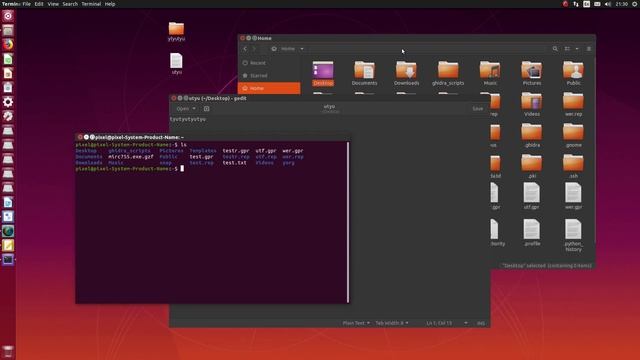Select the wer.gpr file in Files

[573, 196]
